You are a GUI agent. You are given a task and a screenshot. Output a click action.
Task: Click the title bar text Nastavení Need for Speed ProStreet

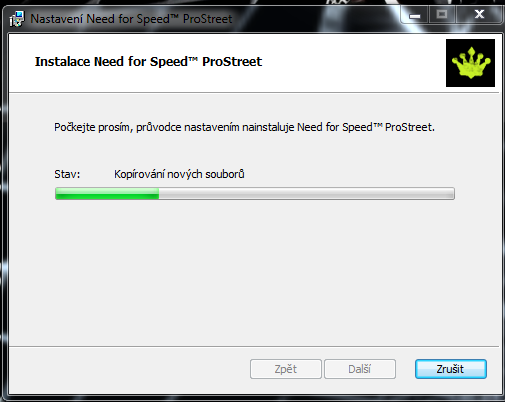coord(131,19)
